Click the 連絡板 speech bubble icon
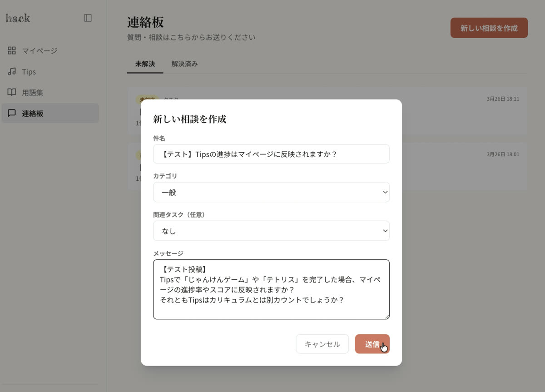Viewport: 545px width, 392px height. coord(12,113)
